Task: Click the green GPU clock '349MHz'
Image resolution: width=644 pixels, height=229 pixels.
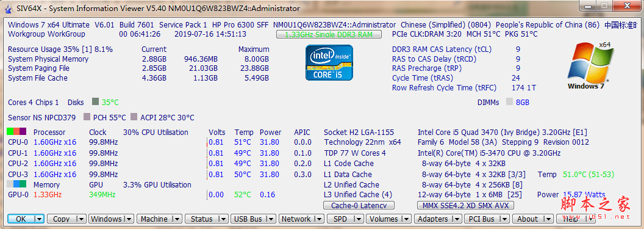Action: (x=102, y=194)
